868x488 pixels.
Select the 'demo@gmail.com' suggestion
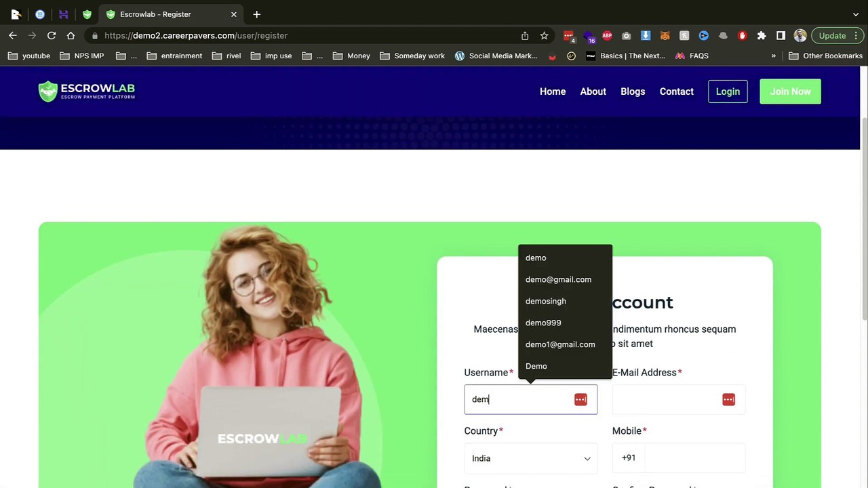click(565, 279)
